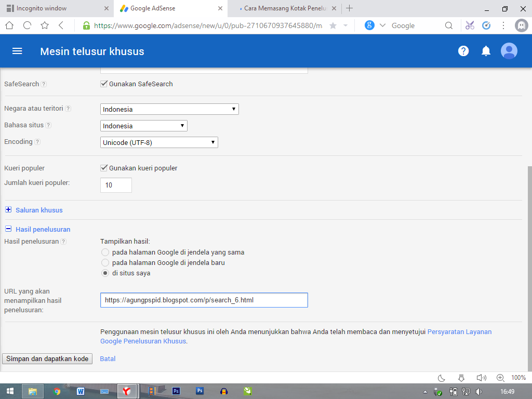Switch to Cara Memasang Kotak tab
Viewport: 532px width, 399px height.
coord(281,8)
